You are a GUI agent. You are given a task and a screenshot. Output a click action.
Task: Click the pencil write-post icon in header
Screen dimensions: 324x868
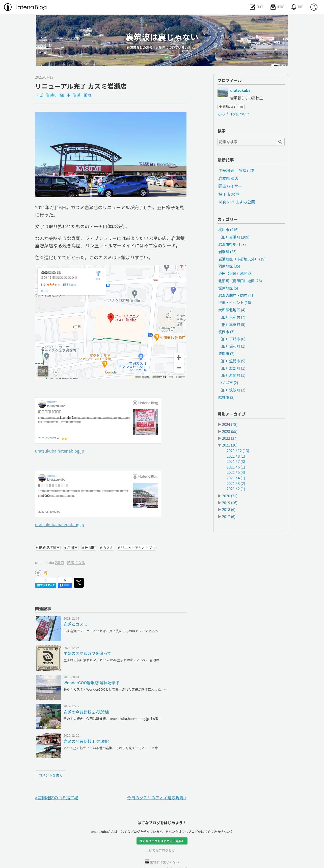[252, 7]
